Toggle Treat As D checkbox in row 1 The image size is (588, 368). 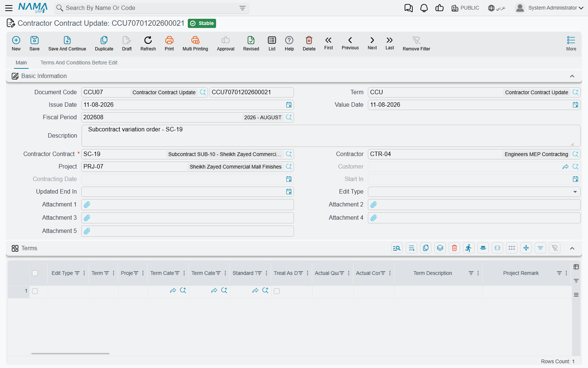pos(277,291)
